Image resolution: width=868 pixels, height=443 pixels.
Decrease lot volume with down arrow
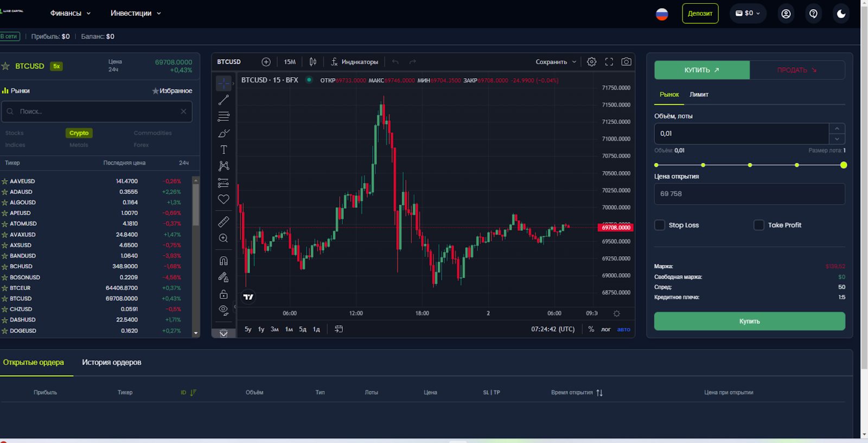[837, 139]
